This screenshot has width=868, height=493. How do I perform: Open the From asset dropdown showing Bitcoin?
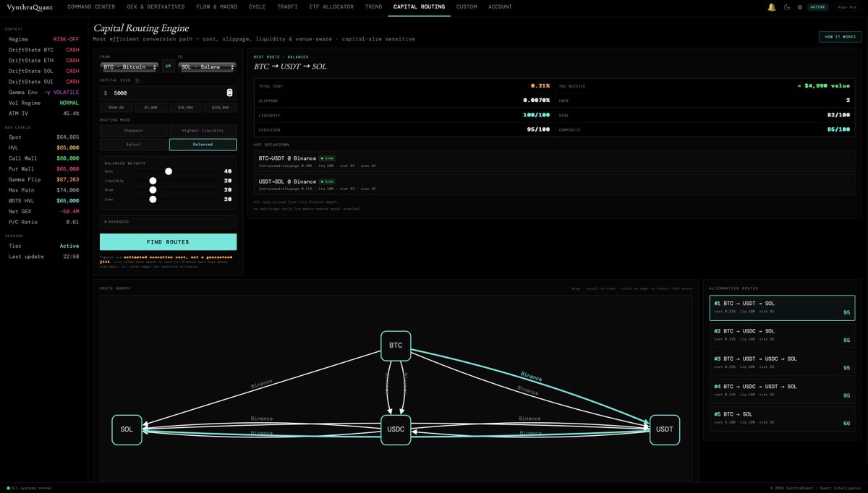pos(129,67)
